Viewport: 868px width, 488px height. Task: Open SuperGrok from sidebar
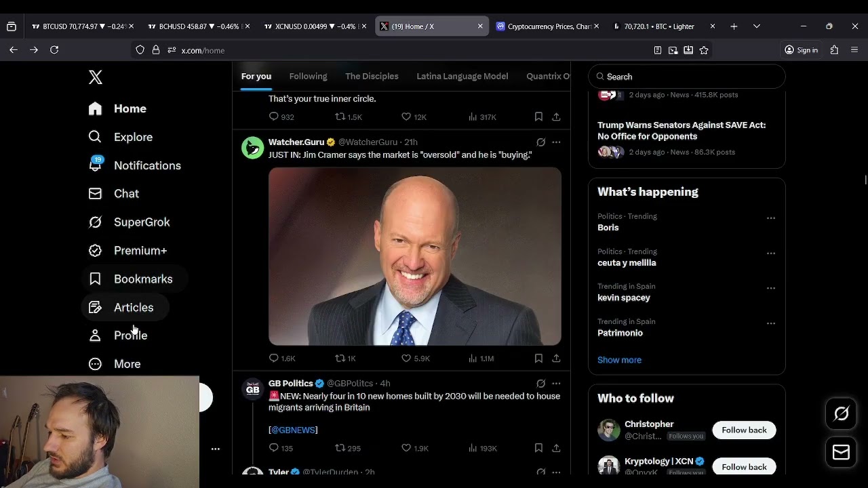130,222
